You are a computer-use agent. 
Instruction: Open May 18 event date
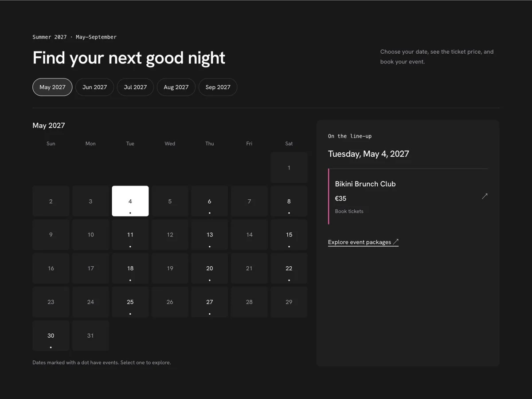[x=130, y=269]
